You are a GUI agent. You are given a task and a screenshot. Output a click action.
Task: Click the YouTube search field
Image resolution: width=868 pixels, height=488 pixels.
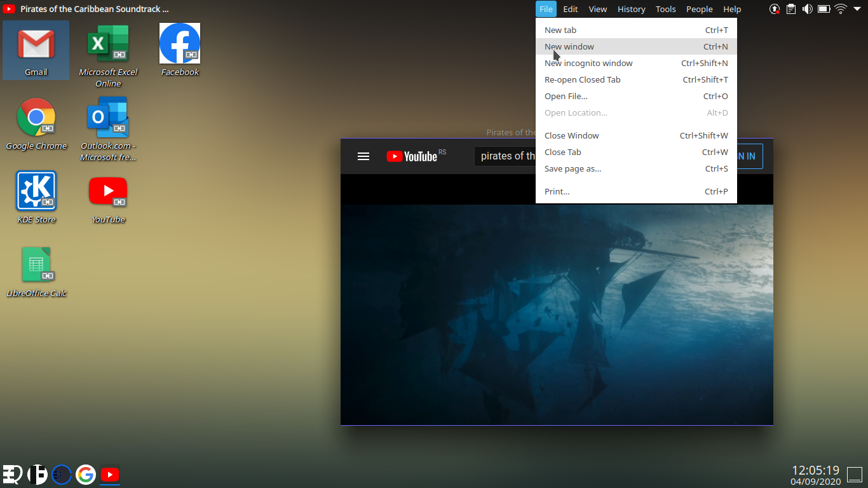pos(505,156)
